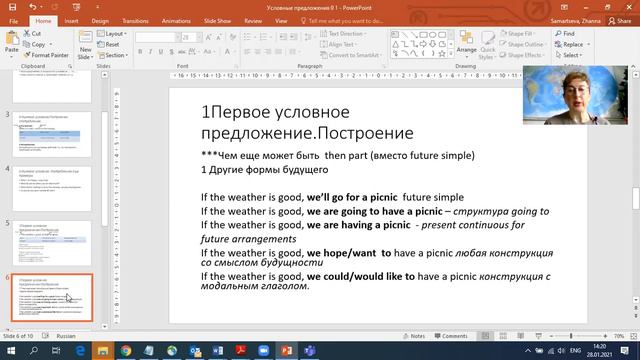Activate Format Painter
Screen dimensions: 640x360
46,55
